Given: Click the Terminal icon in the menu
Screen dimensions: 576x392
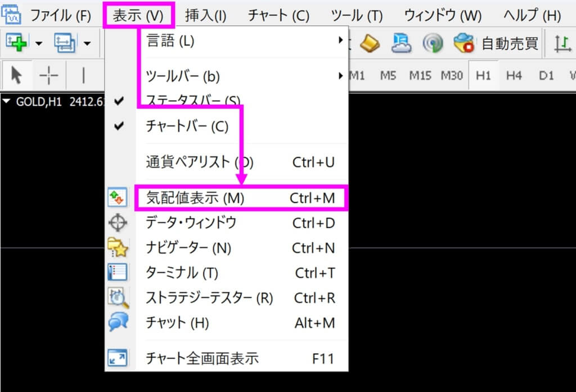Looking at the screenshot, I should click(118, 272).
